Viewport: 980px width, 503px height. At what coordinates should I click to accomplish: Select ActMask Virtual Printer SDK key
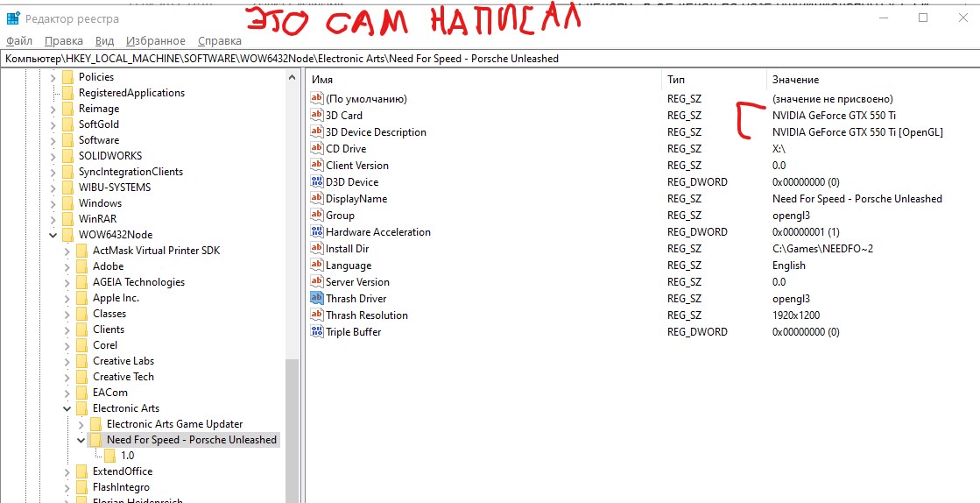click(x=156, y=251)
